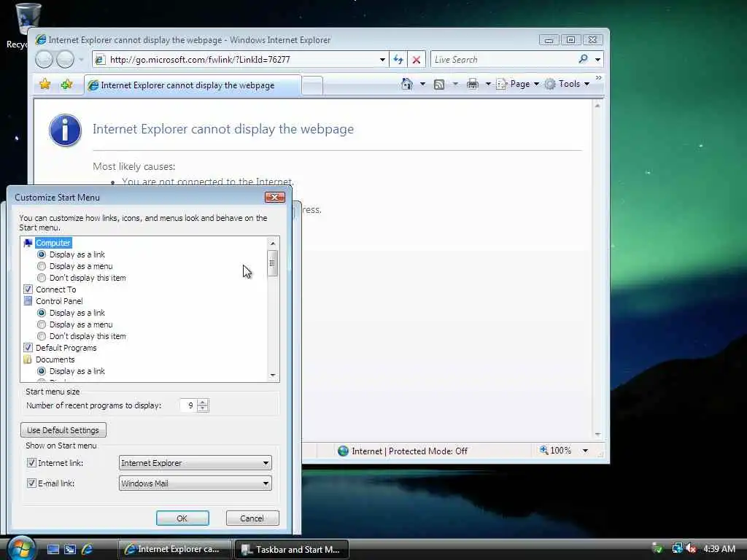Screen dimensions: 747x560
Task: Switch to Internet Explorer taskbar button
Action: [x=174, y=550]
